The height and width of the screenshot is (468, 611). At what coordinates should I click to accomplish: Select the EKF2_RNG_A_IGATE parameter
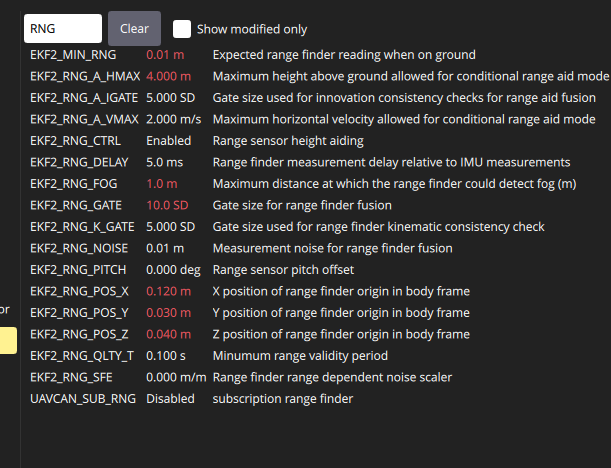point(82,98)
